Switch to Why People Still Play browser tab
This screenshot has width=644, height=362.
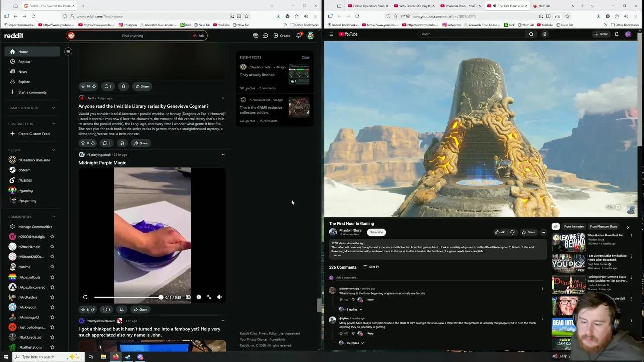[415, 6]
